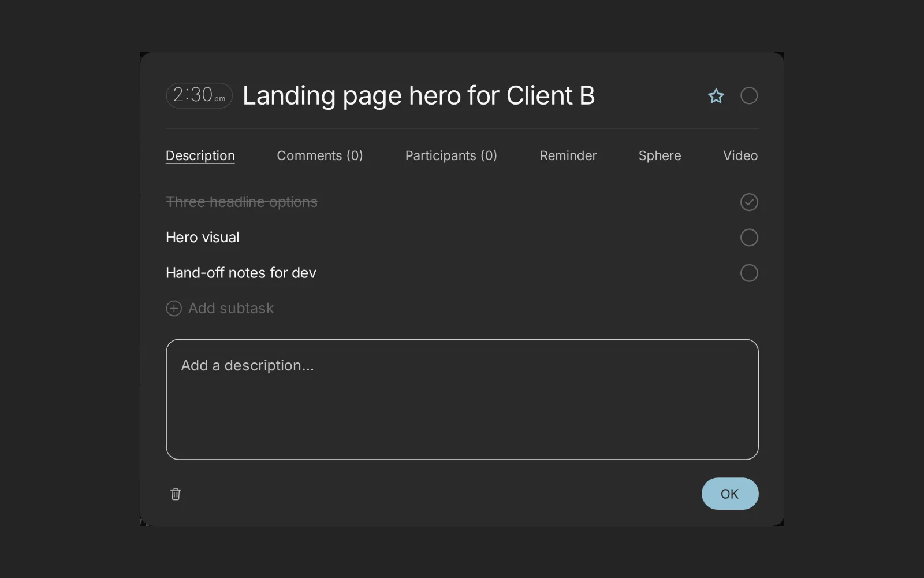Image resolution: width=924 pixels, height=578 pixels.
Task: Uncheck Three headline options subtask
Action: (x=749, y=202)
